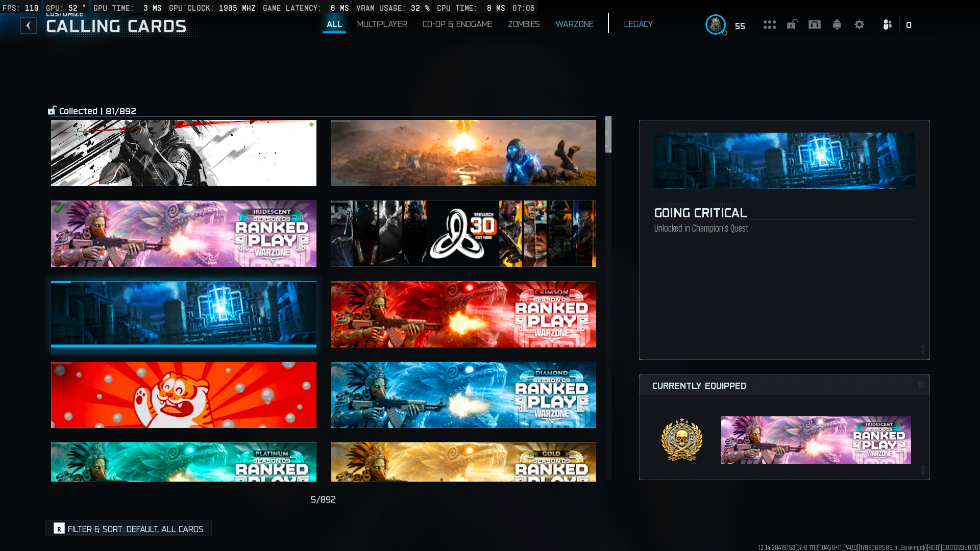Click the player level 55 text
The image size is (980, 551).
point(740,26)
